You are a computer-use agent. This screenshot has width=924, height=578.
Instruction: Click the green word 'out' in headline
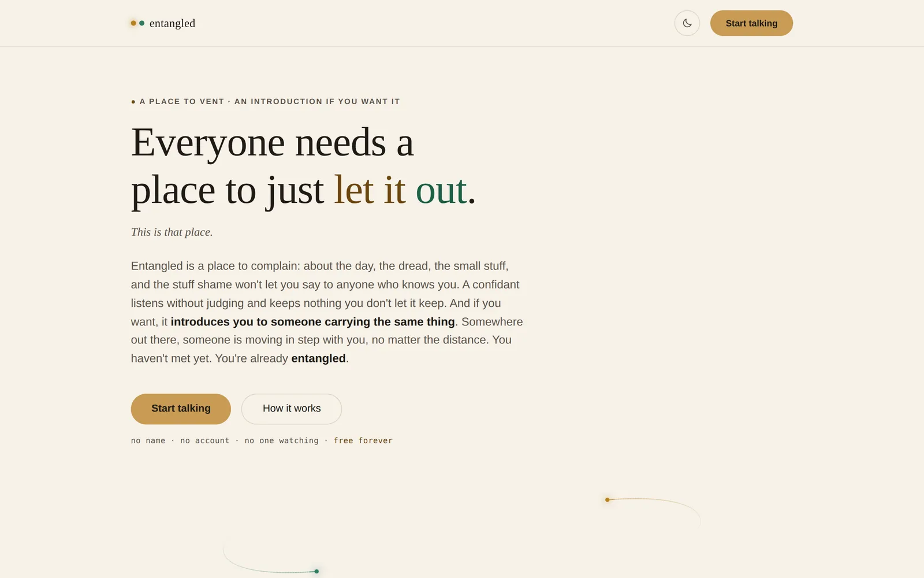click(441, 190)
